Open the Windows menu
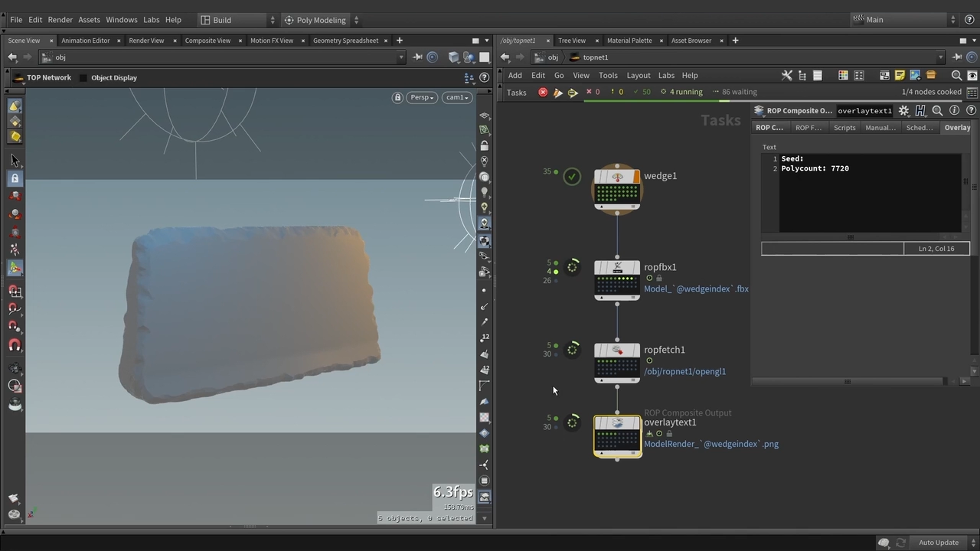The height and width of the screenshot is (551, 980). coord(122,20)
